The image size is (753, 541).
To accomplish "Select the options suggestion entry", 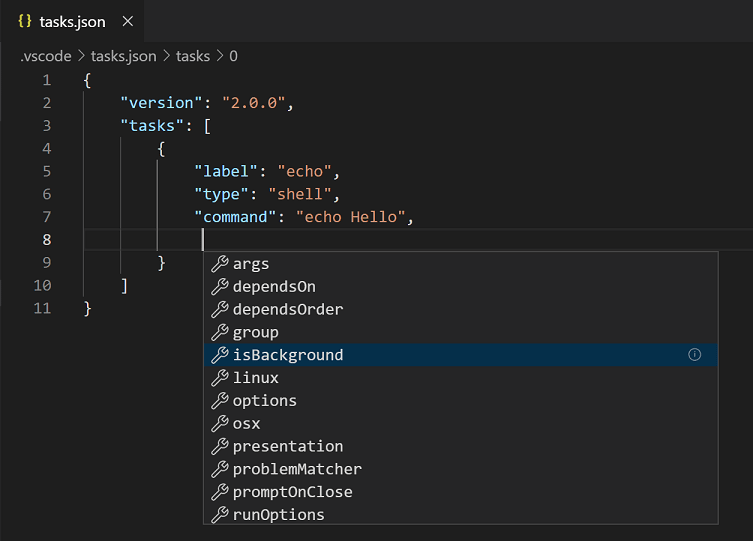I will coord(264,401).
